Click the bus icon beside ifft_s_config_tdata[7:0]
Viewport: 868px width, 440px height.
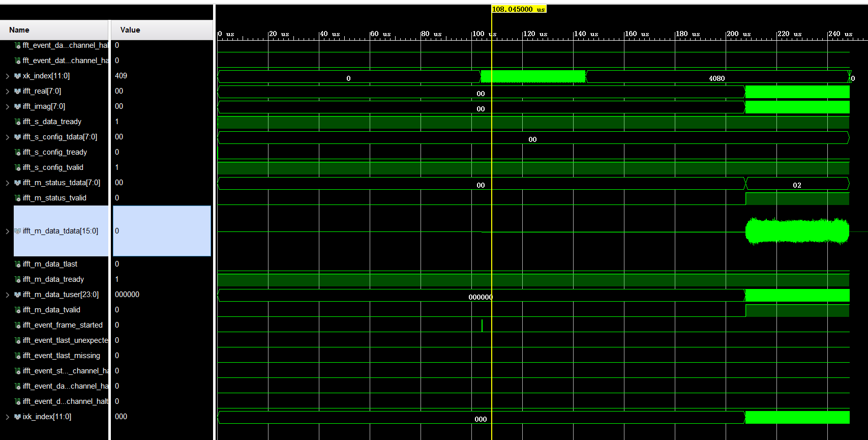point(18,137)
